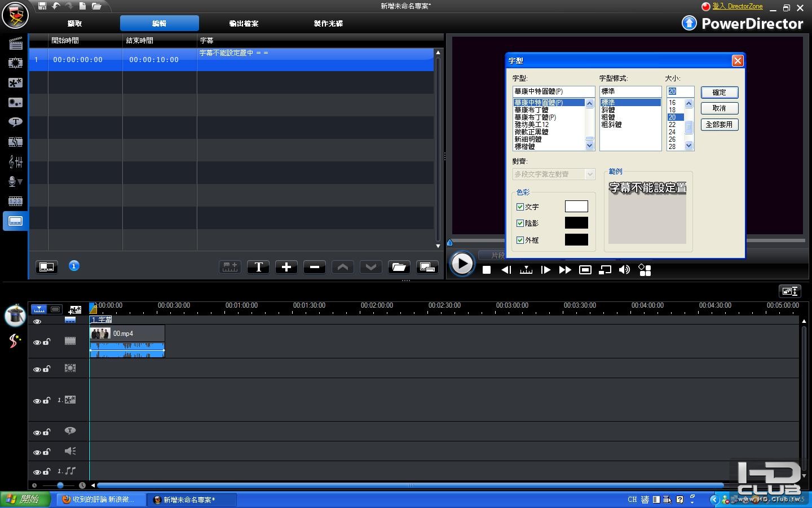Open the Effect Room sidebar icon
The height and width of the screenshot is (508, 812).
click(x=15, y=63)
